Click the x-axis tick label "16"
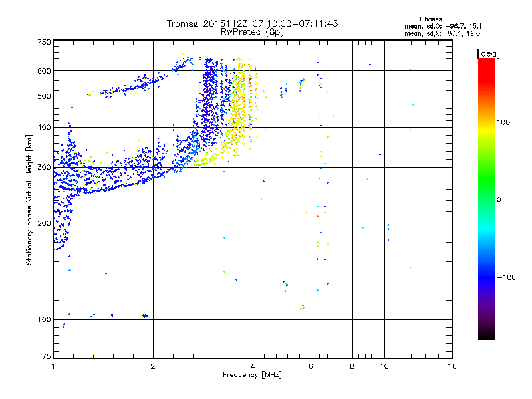Viewport: 532px width, 399px height. click(x=452, y=366)
